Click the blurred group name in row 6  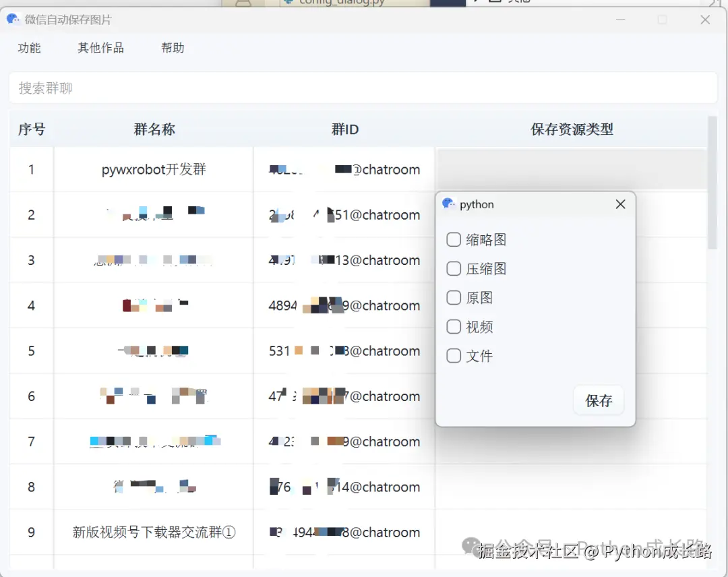[x=154, y=396]
